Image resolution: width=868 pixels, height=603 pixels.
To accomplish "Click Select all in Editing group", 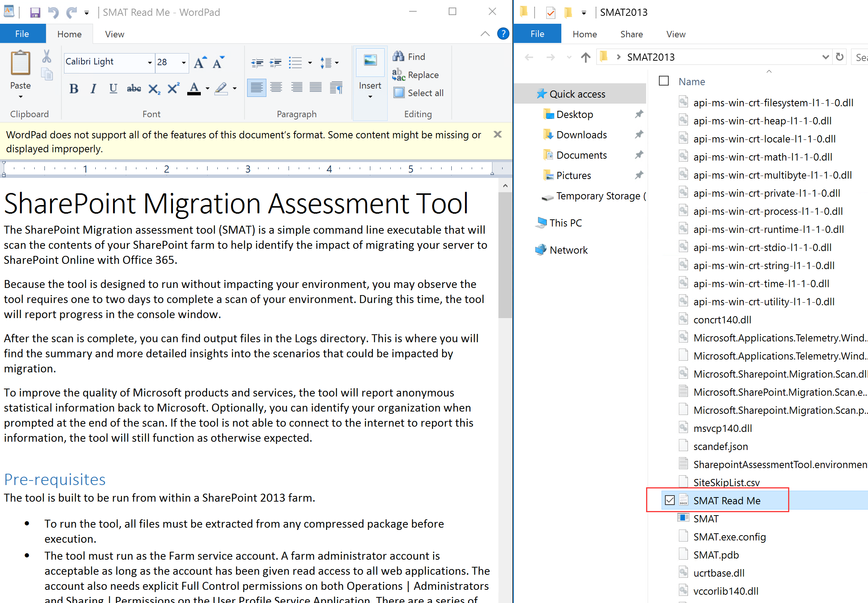I will click(x=418, y=93).
